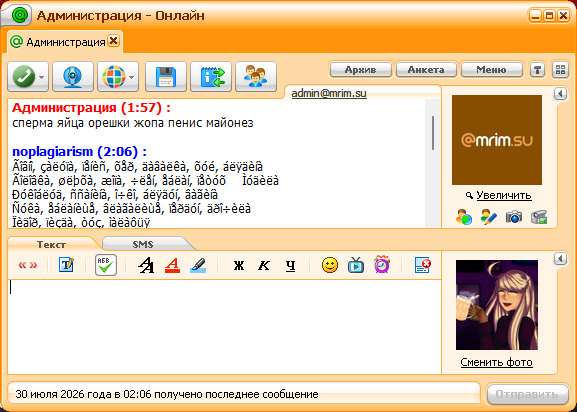Expand the phone call dropdown arrow
This screenshot has width=577, height=412.
point(42,77)
